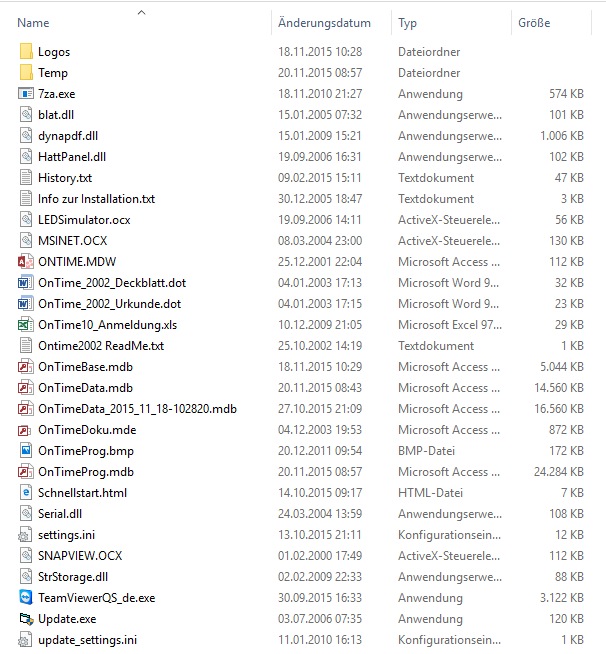Sort by the Größe column header

point(534,23)
